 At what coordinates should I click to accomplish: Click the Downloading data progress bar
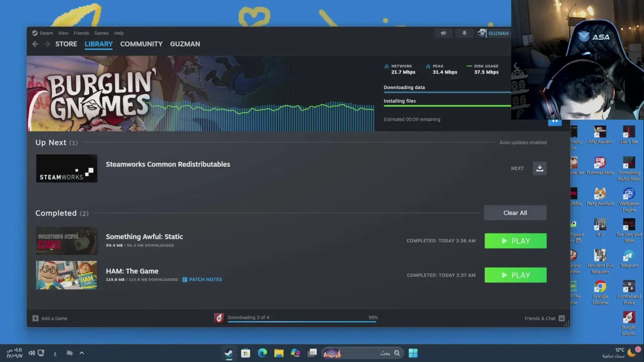(447, 92)
